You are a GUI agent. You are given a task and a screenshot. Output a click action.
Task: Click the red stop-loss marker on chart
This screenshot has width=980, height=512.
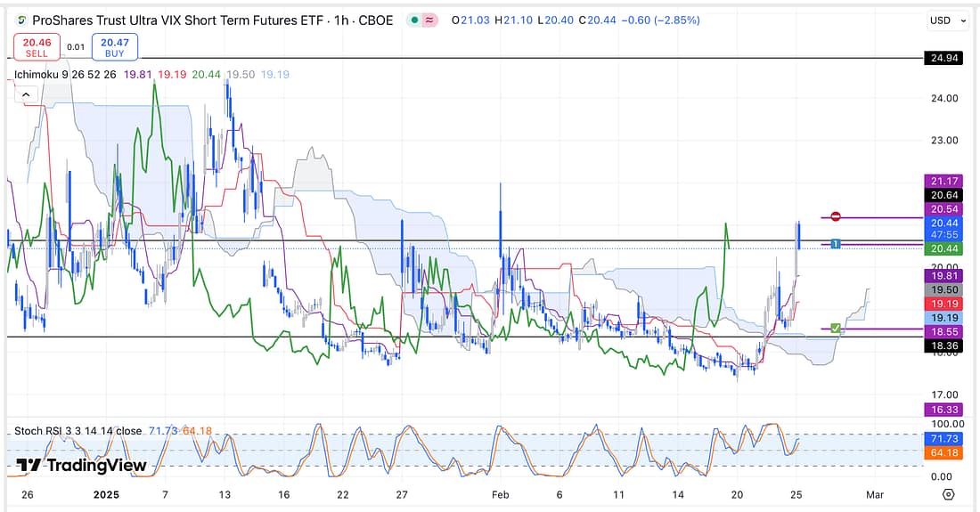[x=836, y=217]
